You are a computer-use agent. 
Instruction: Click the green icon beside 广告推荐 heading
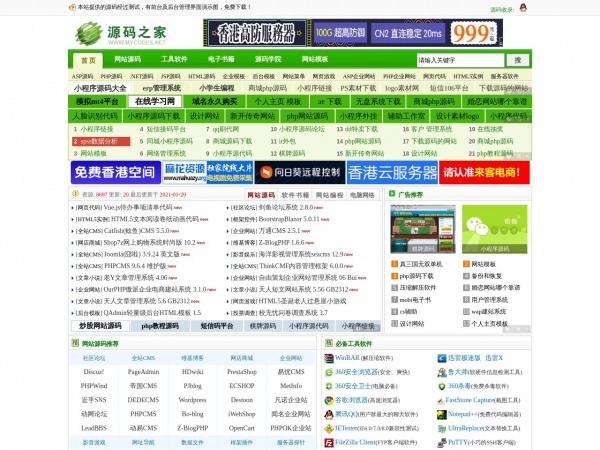pyautogui.click(x=392, y=194)
